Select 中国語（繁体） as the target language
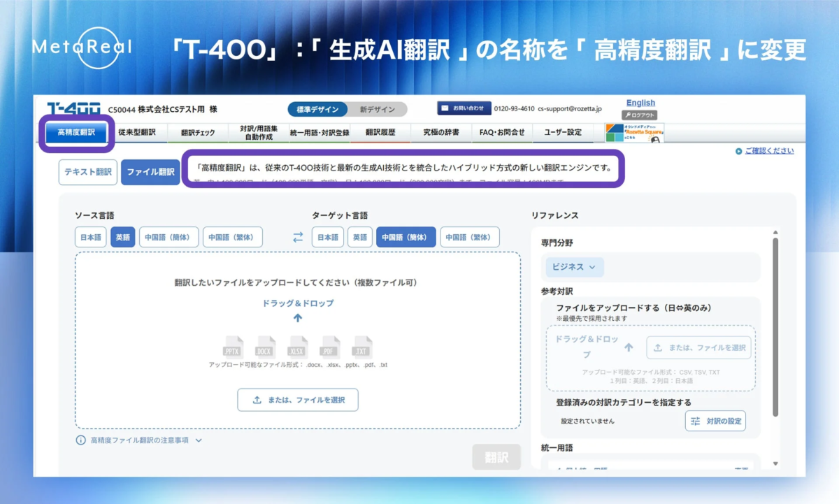The height and width of the screenshot is (504, 839). tap(471, 236)
